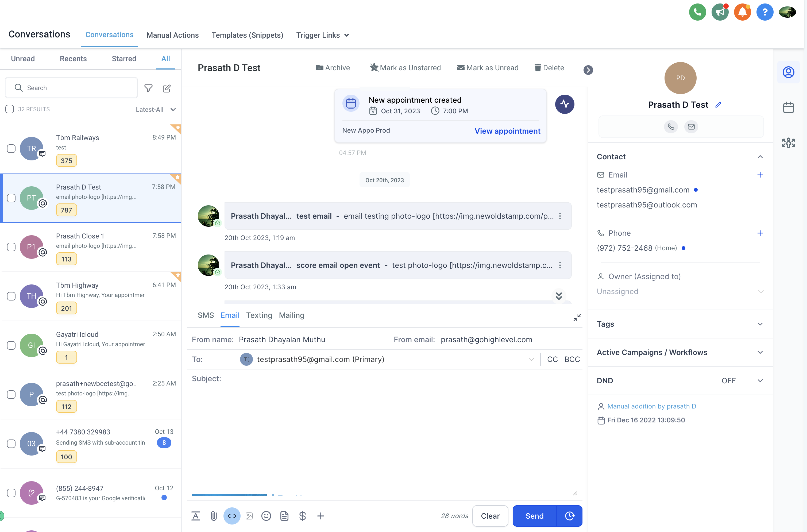Request payment with dollar icon
This screenshot has width=807, height=532.
(302, 516)
